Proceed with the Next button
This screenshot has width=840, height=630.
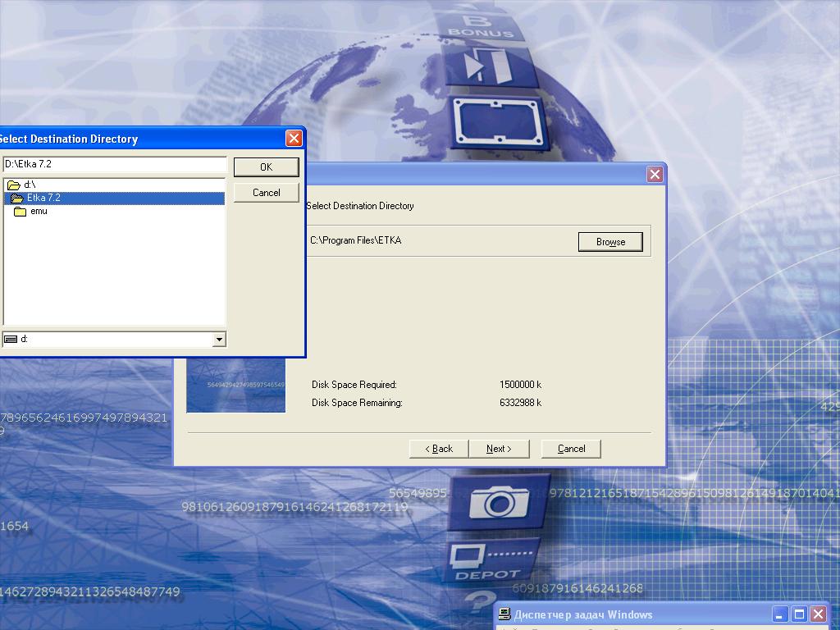499,449
